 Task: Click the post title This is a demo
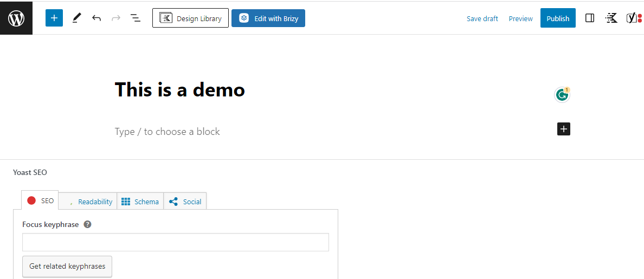click(x=179, y=89)
